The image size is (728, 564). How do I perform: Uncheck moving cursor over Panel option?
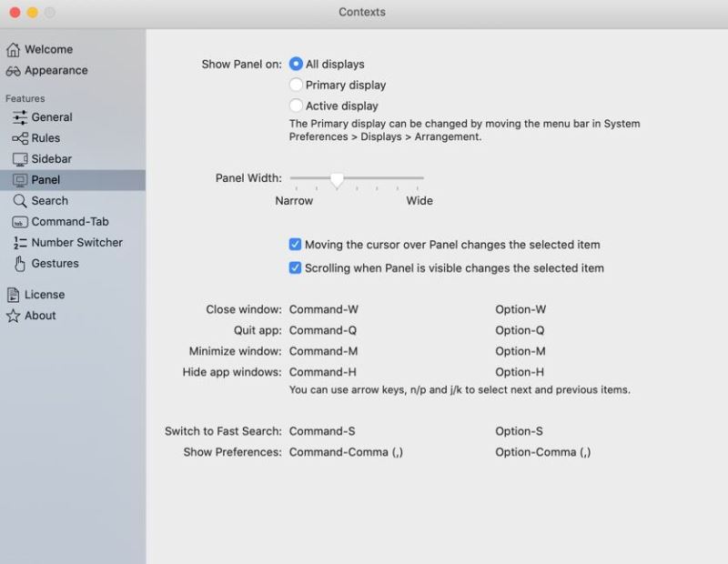[x=295, y=244]
